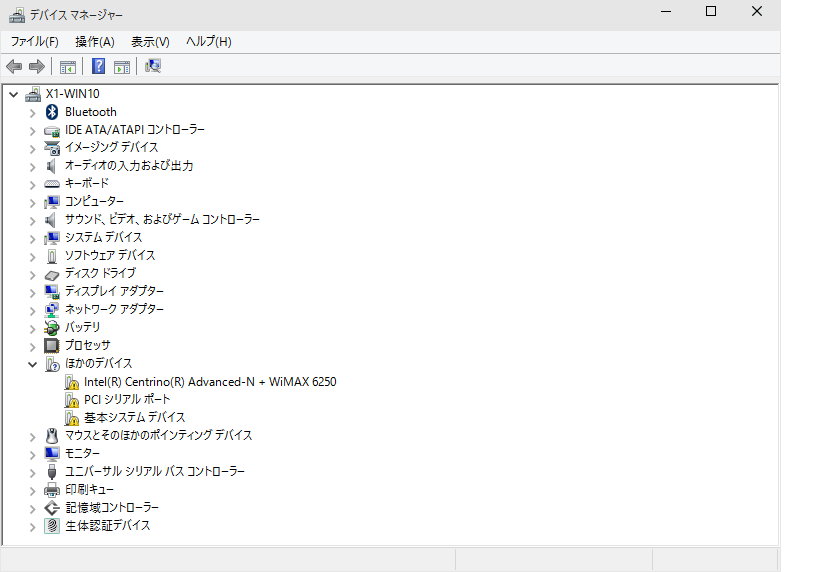The image size is (819, 572).
Task: Select the 基本システム デバイス device label
Action: tap(134, 417)
